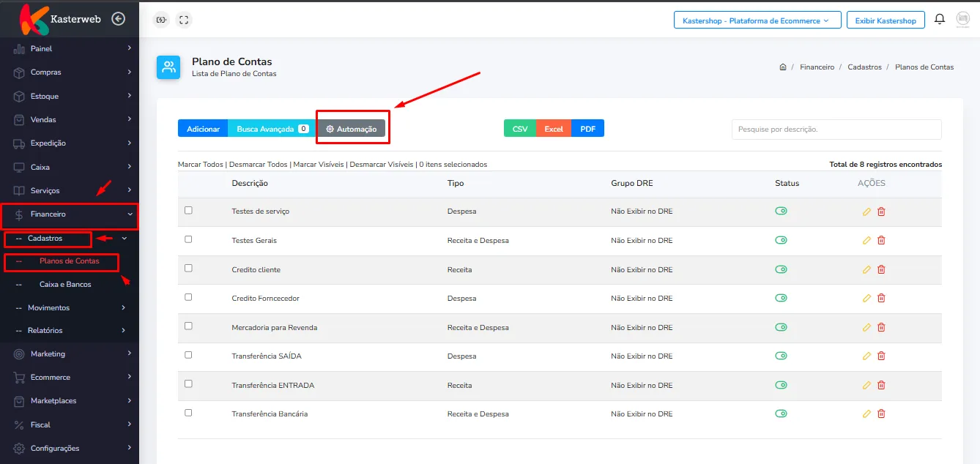
Task: Edit the Testes Gerais account
Action: (x=866, y=240)
